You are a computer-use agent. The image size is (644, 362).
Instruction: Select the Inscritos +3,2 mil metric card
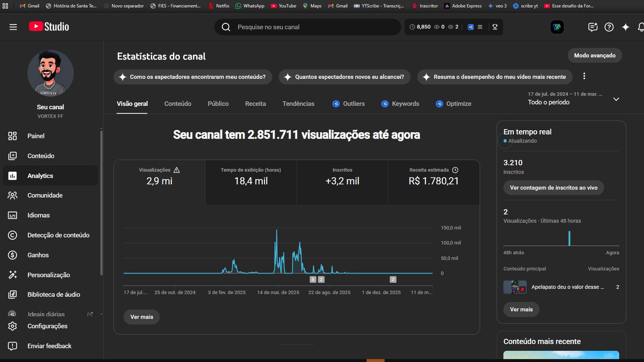pyautogui.click(x=343, y=182)
